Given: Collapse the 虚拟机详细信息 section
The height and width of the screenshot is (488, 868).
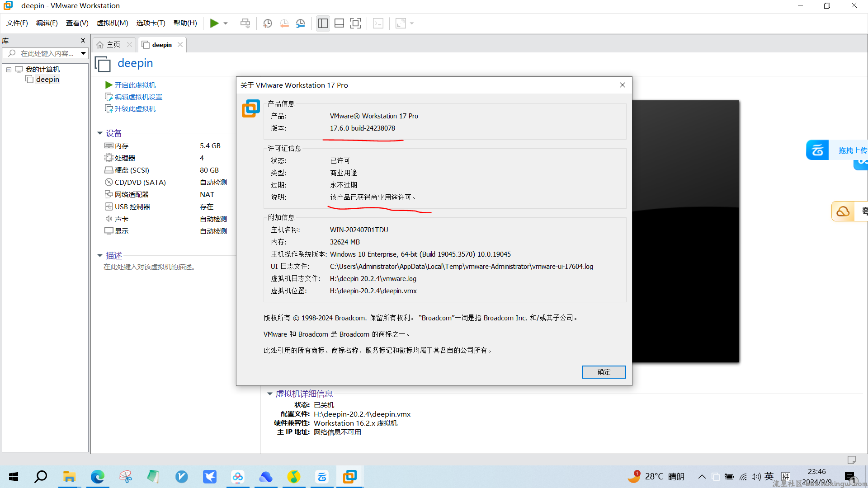Looking at the screenshot, I should click(270, 394).
